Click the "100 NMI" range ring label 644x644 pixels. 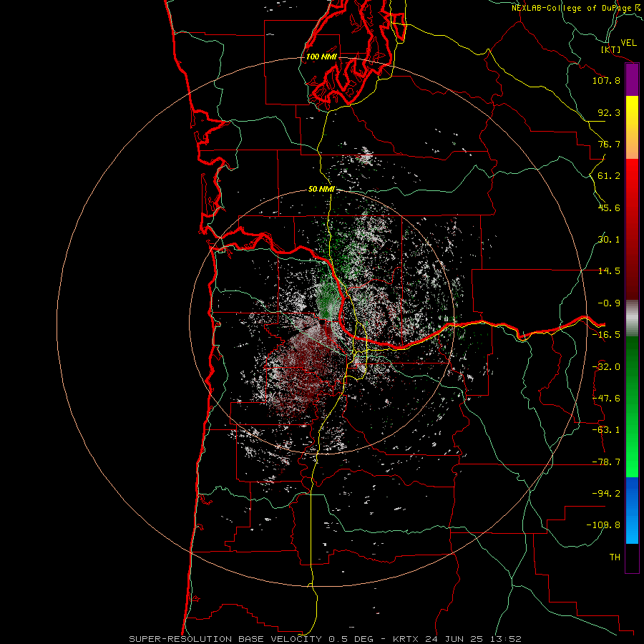click(x=321, y=57)
